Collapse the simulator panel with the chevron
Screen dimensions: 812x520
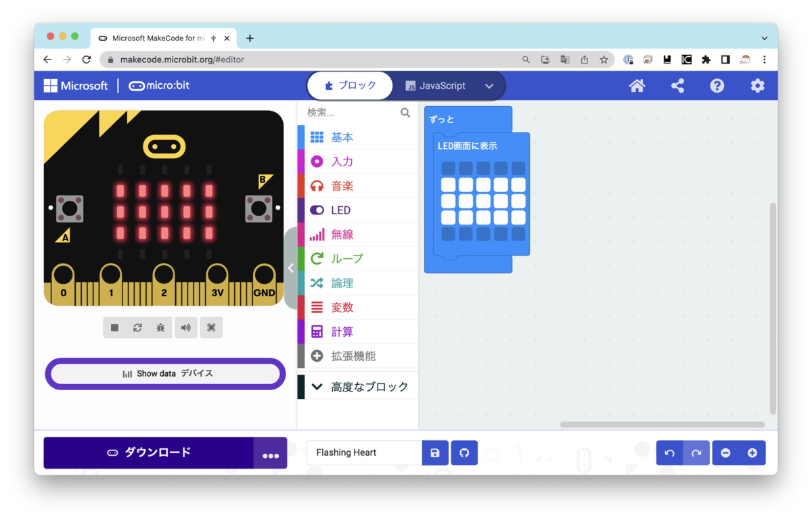click(291, 268)
